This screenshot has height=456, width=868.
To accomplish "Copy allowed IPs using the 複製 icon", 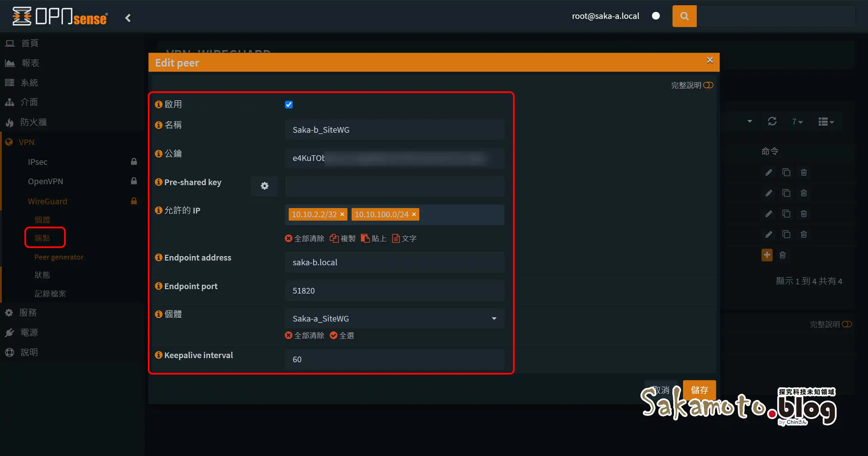I will [x=342, y=238].
